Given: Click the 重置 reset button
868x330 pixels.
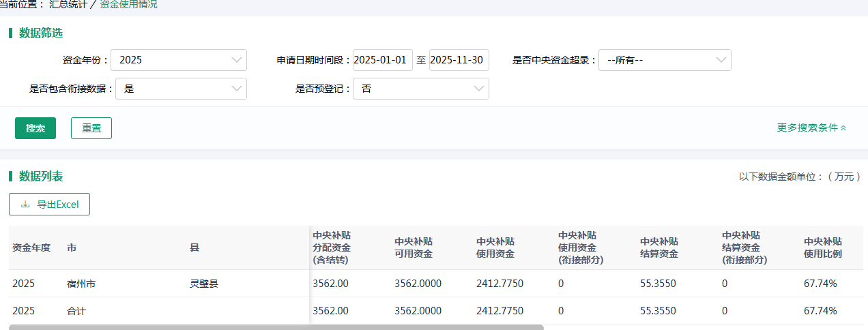Looking at the screenshot, I should click(91, 128).
